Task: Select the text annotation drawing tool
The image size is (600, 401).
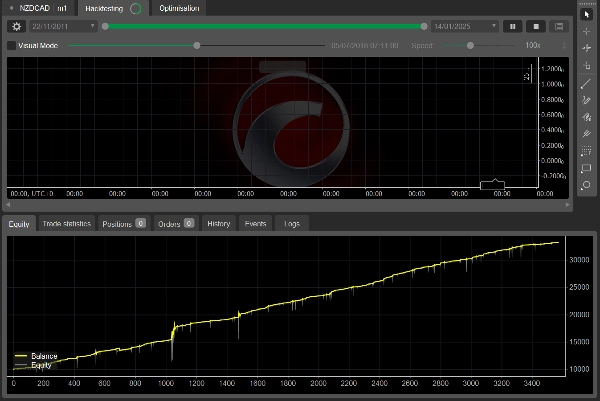Action: click(x=586, y=117)
